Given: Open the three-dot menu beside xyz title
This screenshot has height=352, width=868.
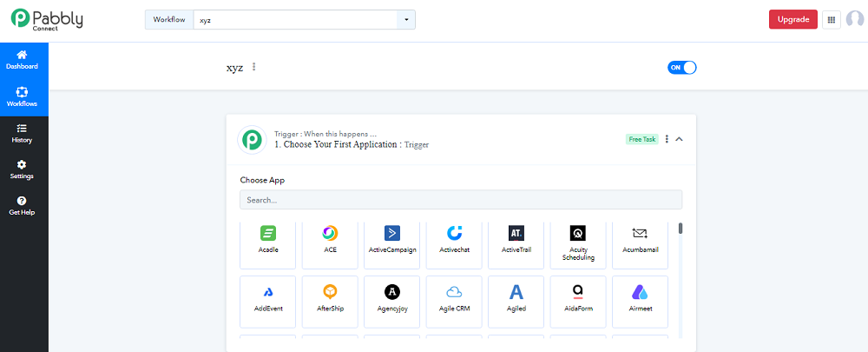Looking at the screenshot, I should [254, 67].
